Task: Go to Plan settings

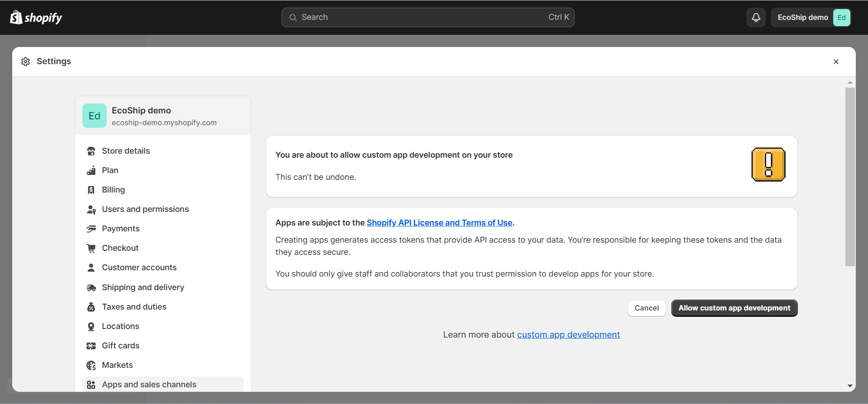Action: pos(163,170)
